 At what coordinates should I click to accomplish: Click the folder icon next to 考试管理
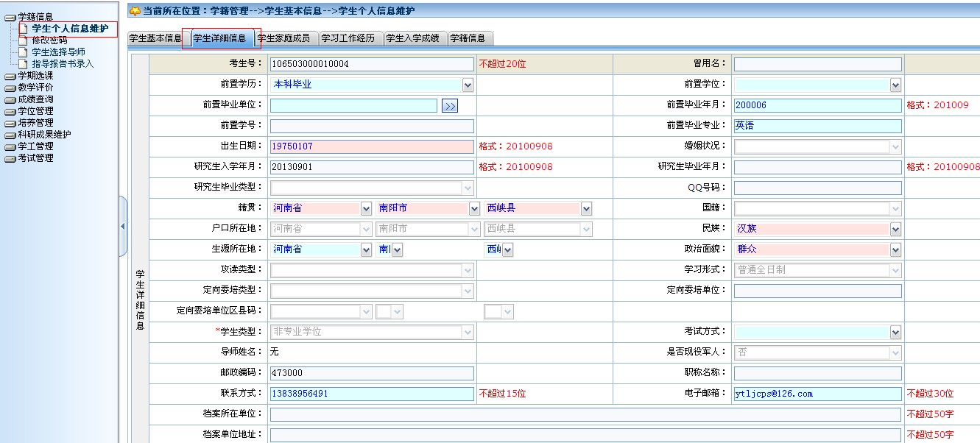click(x=10, y=158)
